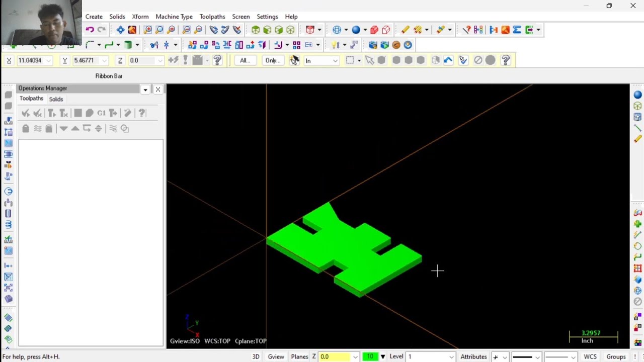Click the Gview button in status bar

click(276, 356)
